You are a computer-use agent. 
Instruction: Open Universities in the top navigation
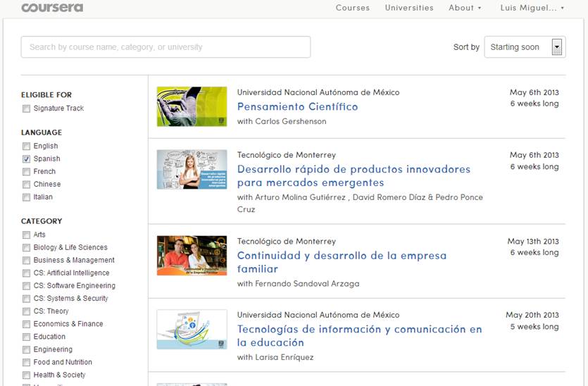pos(409,8)
